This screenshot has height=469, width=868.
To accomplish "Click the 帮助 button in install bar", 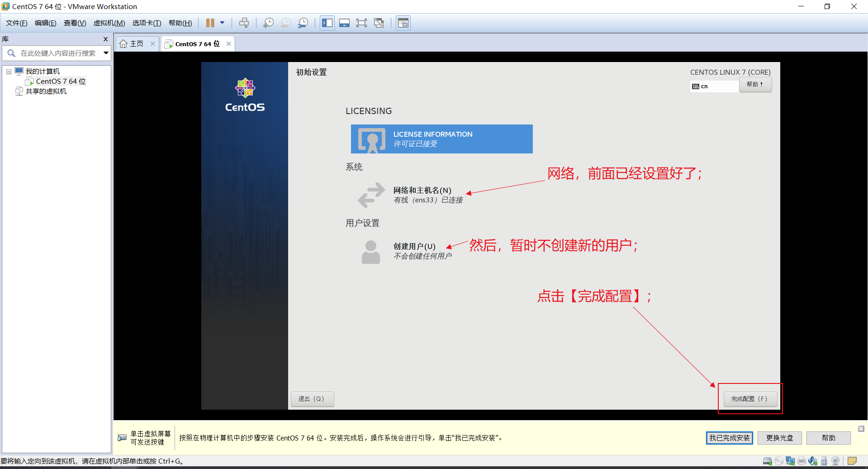I will click(x=829, y=438).
